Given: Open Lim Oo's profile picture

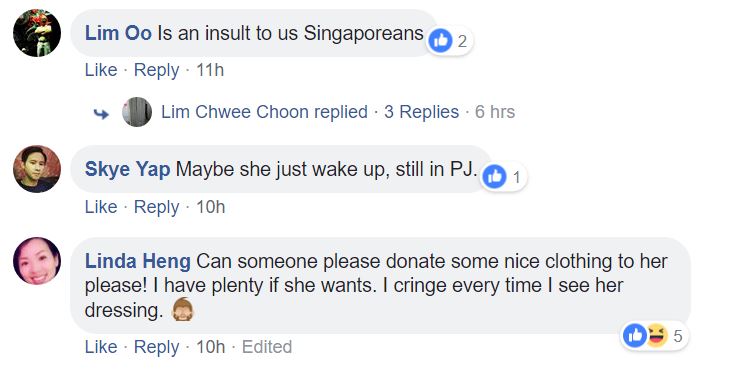Looking at the screenshot, I should (37, 33).
